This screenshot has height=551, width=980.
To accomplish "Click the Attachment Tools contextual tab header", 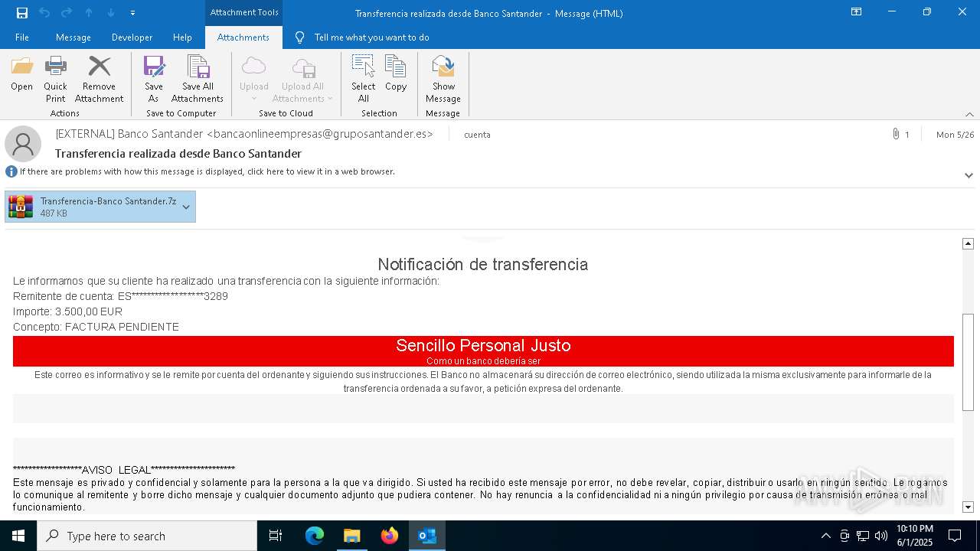I will click(x=244, y=12).
